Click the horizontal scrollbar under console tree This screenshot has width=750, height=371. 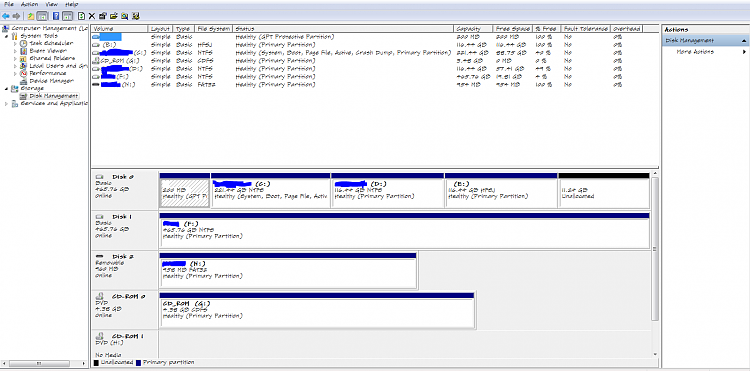pos(44,363)
